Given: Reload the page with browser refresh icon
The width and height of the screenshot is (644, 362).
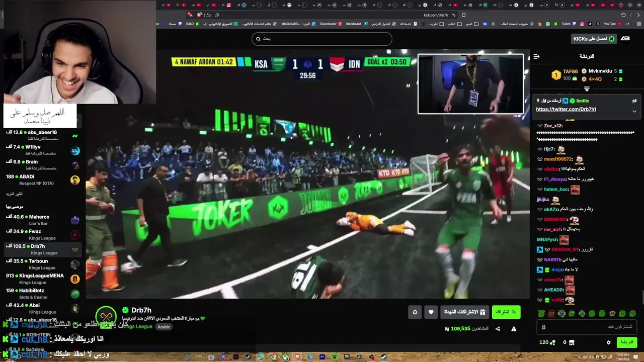Looking at the screenshot, I should point(623,15).
